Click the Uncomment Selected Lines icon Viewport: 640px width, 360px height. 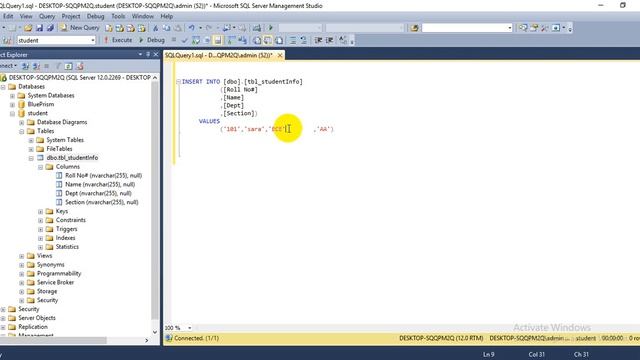pos(304,40)
